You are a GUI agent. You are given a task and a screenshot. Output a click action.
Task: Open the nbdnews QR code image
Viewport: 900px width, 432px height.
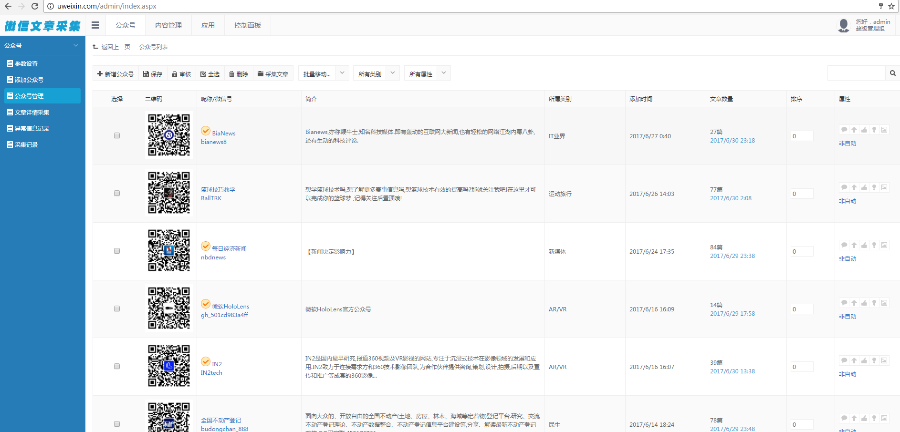[x=169, y=251]
